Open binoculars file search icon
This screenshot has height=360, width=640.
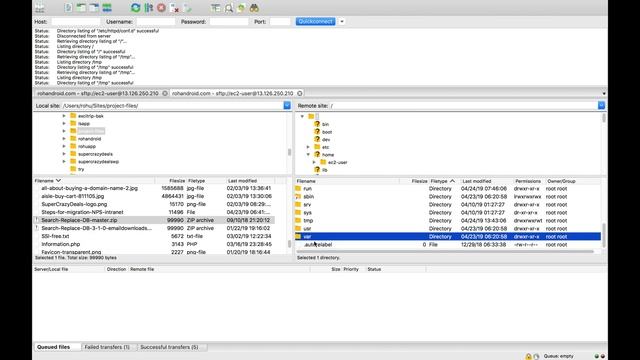point(254,8)
